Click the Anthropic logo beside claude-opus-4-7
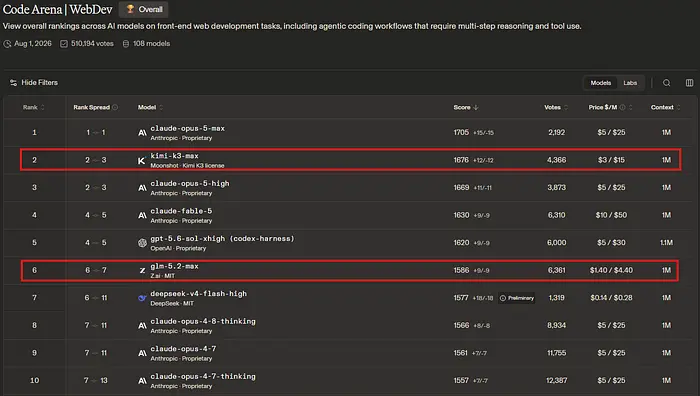 point(142,353)
